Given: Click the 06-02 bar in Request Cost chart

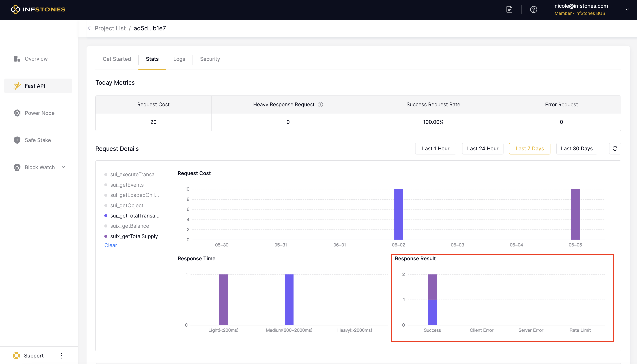Looking at the screenshot, I should [x=398, y=214].
